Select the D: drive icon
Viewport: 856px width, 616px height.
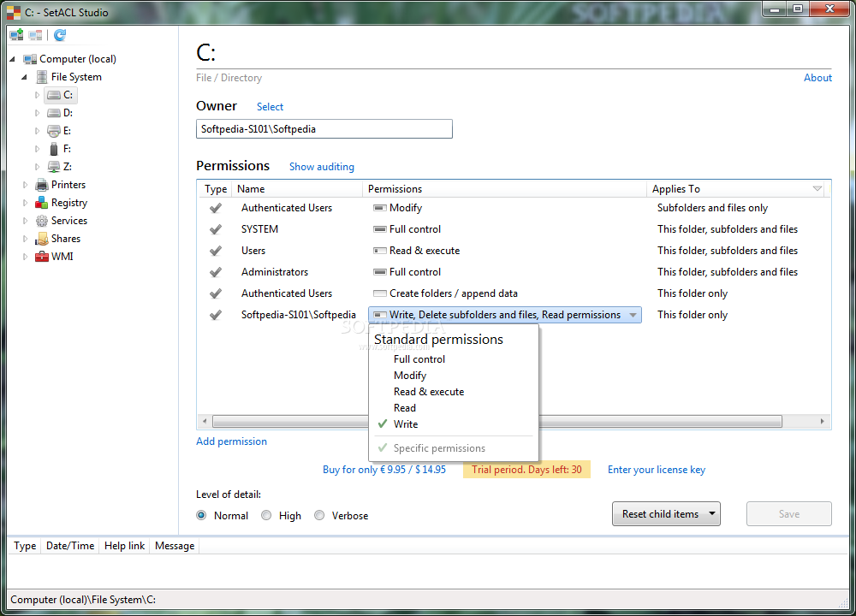point(53,113)
